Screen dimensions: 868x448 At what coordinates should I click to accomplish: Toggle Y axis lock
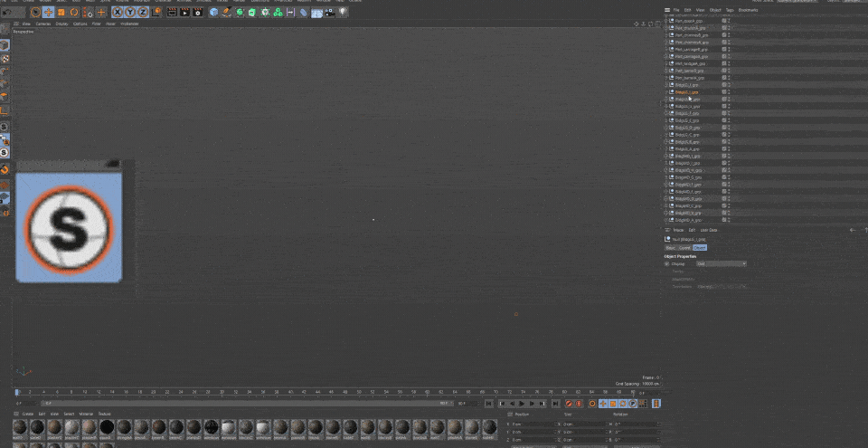tap(130, 12)
